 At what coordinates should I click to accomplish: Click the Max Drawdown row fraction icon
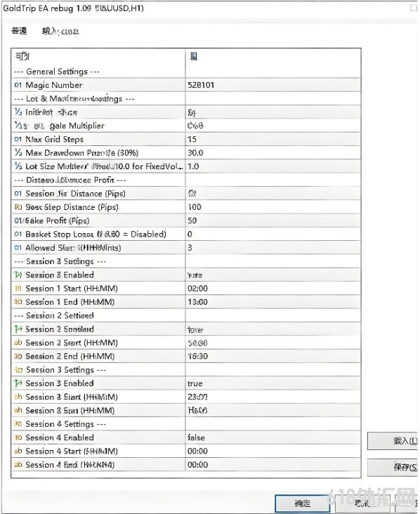(18, 153)
